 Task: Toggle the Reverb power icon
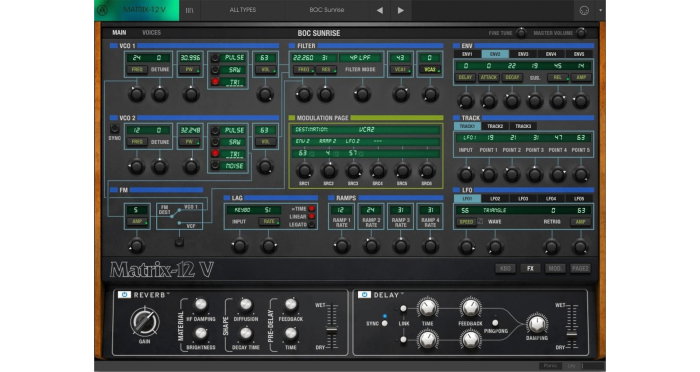(x=124, y=295)
